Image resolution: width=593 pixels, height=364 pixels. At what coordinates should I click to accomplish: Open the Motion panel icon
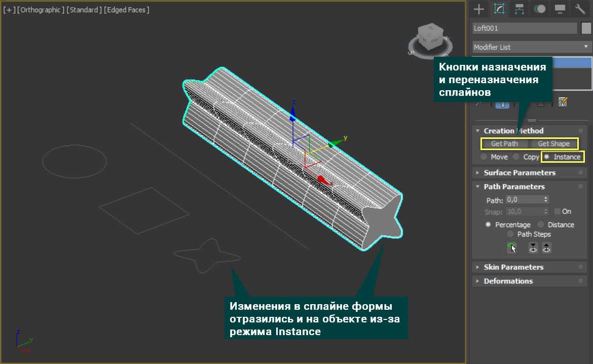pyautogui.click(x=540, y=9)
